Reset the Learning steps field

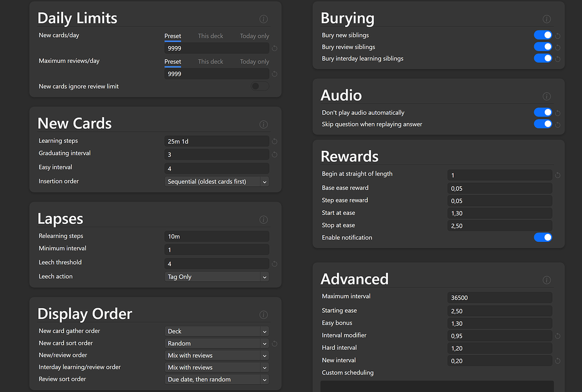pyautogui.click(x=274, y=141)
